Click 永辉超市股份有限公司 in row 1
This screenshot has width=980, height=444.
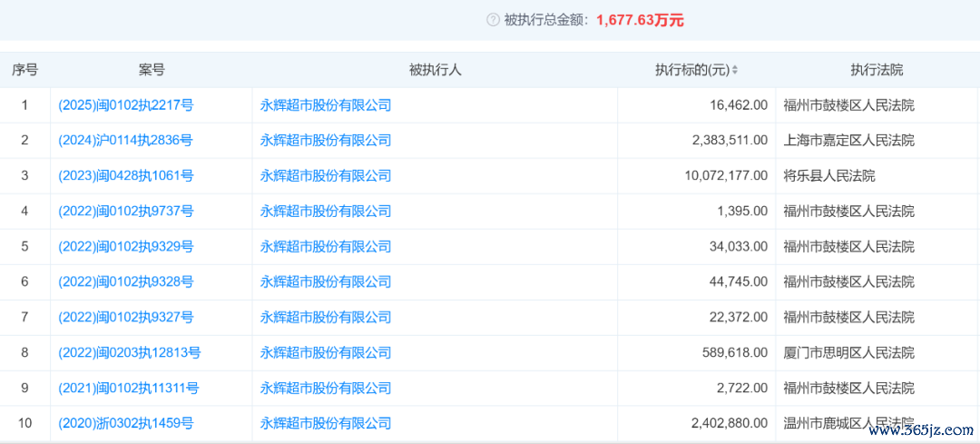click(x=326, y=105)
